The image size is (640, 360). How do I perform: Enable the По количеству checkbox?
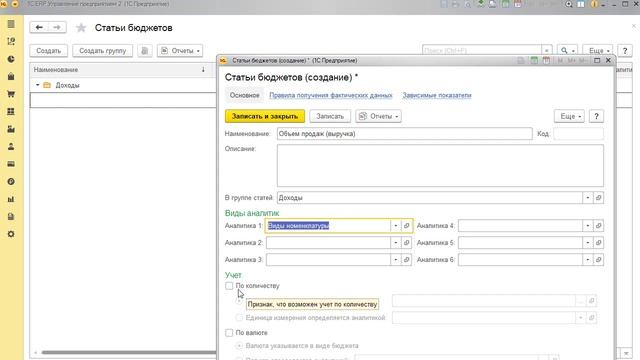tap(229, 286)
